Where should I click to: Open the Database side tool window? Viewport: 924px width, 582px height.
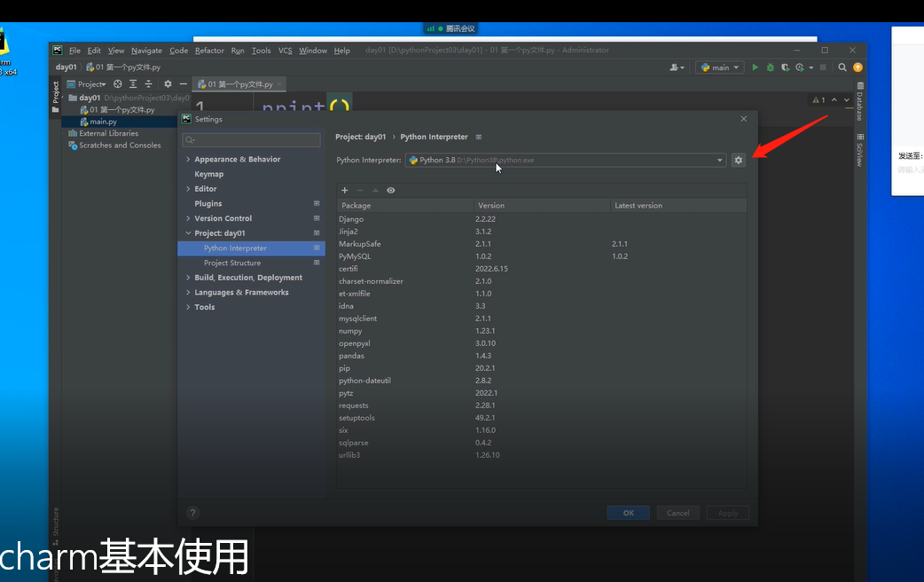coord(860,102)
